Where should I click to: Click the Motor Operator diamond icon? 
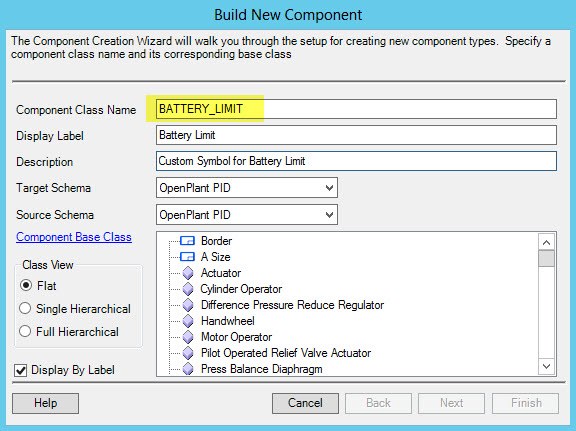point(188,337)
